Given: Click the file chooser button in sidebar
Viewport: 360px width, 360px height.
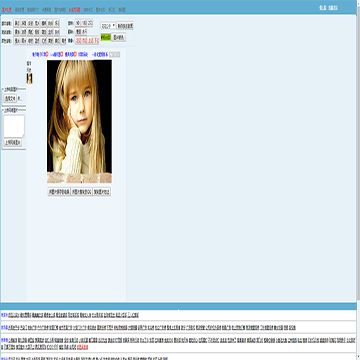Looking at the screenshot, I should pos(10,98).
